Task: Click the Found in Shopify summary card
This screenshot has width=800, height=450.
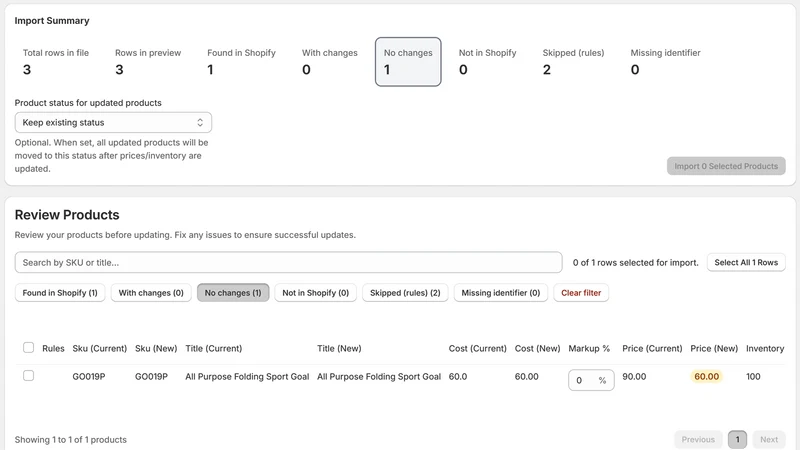Action: tap(241, 62)
